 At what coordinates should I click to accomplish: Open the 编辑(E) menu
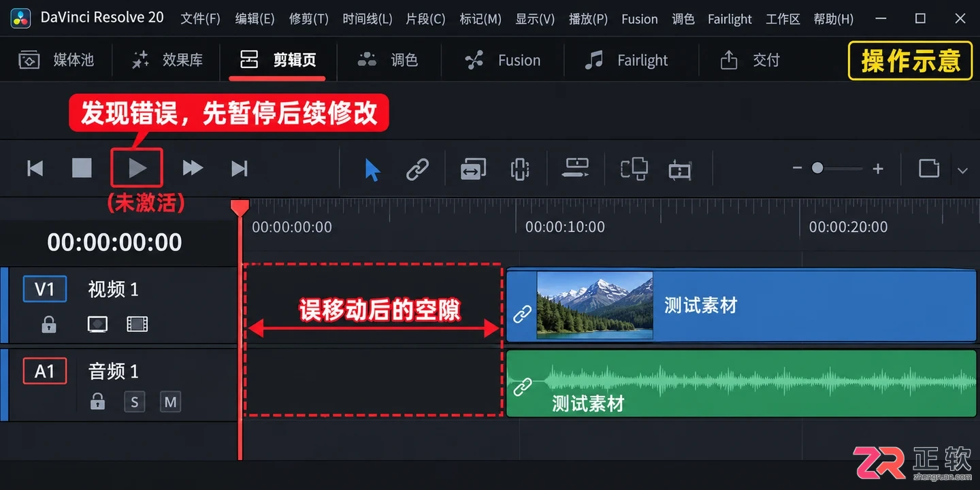[255, 19]
